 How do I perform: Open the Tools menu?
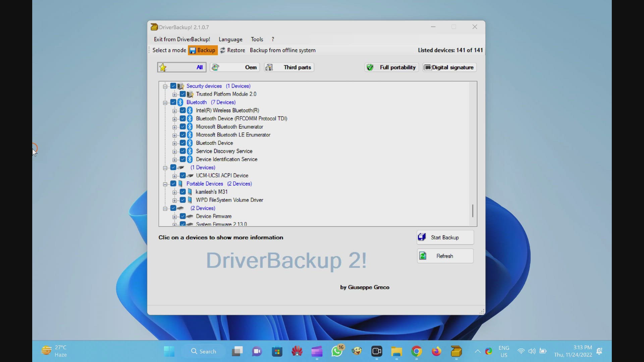pos(257,39)
